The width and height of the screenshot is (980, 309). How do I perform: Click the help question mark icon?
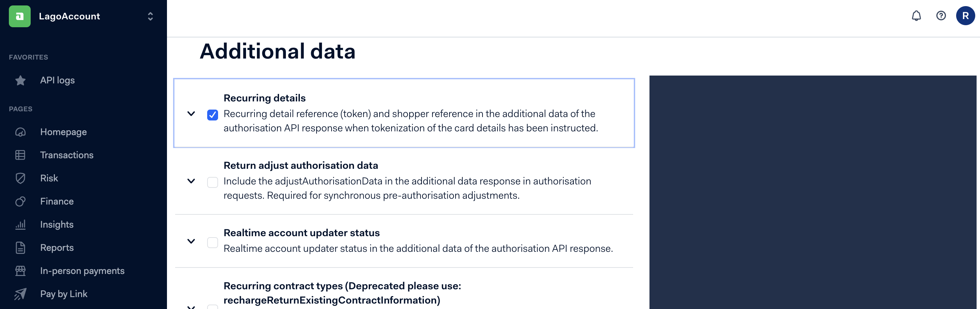941,16
